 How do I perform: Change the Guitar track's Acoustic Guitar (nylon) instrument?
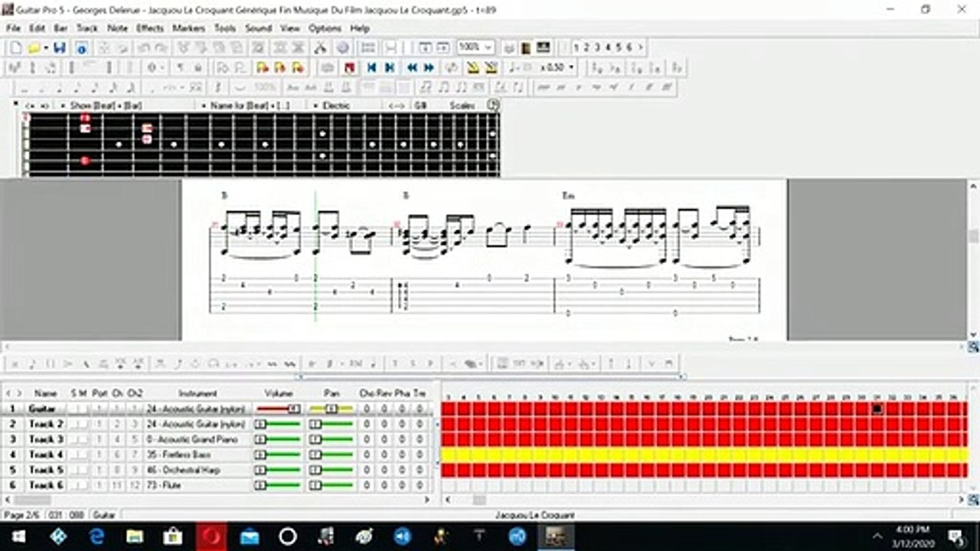point(196,409)
